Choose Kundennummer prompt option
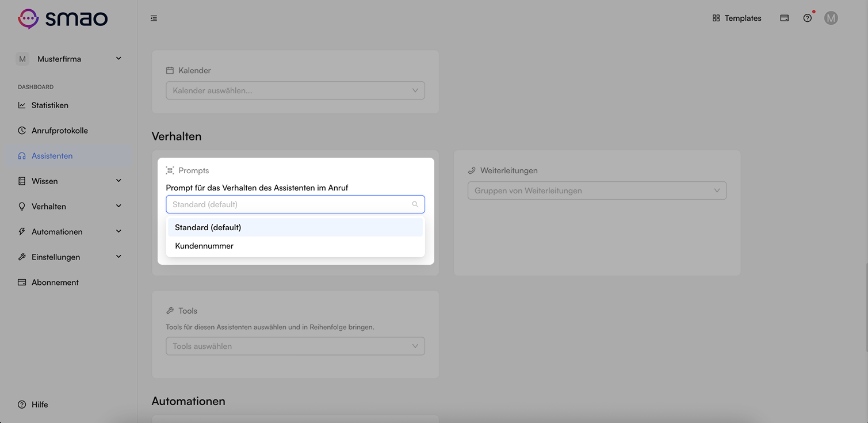This screenshot has width=868, height=423. coord(295,246)
